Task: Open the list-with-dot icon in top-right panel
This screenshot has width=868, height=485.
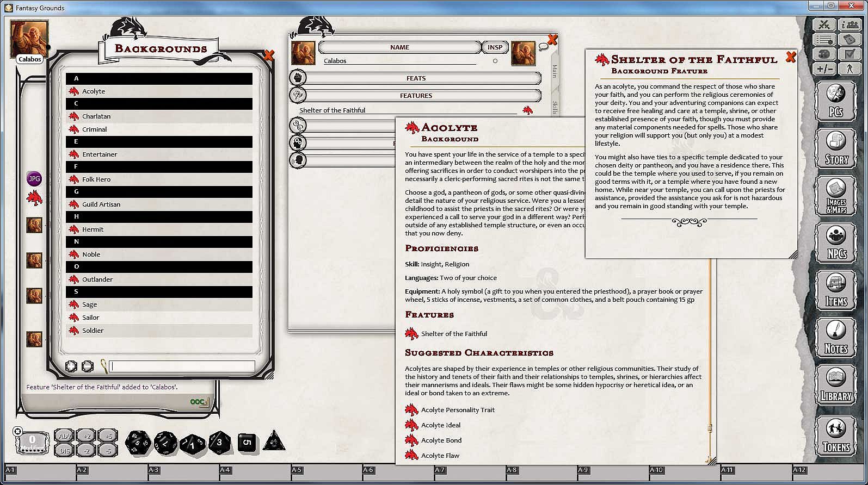Action: 824,39
